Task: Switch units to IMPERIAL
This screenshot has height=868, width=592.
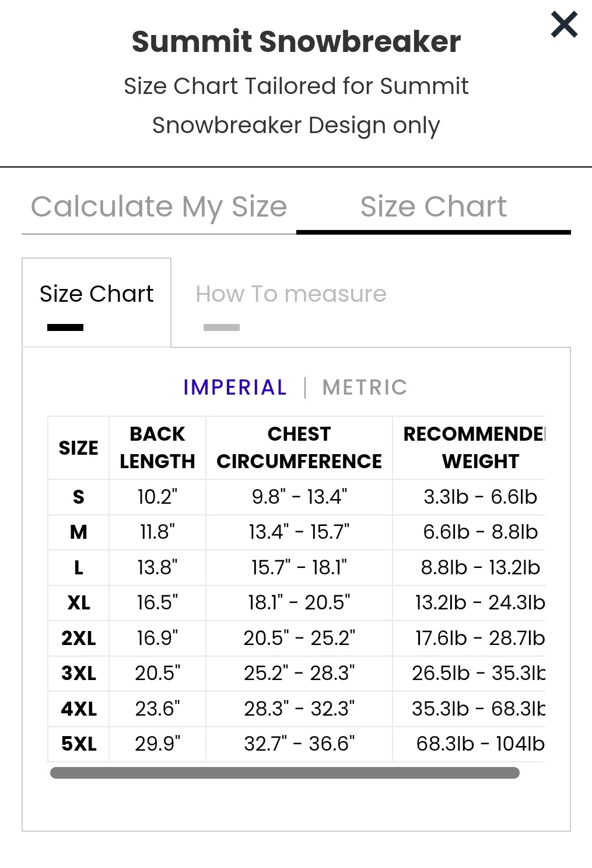Action: click(234, 387)
